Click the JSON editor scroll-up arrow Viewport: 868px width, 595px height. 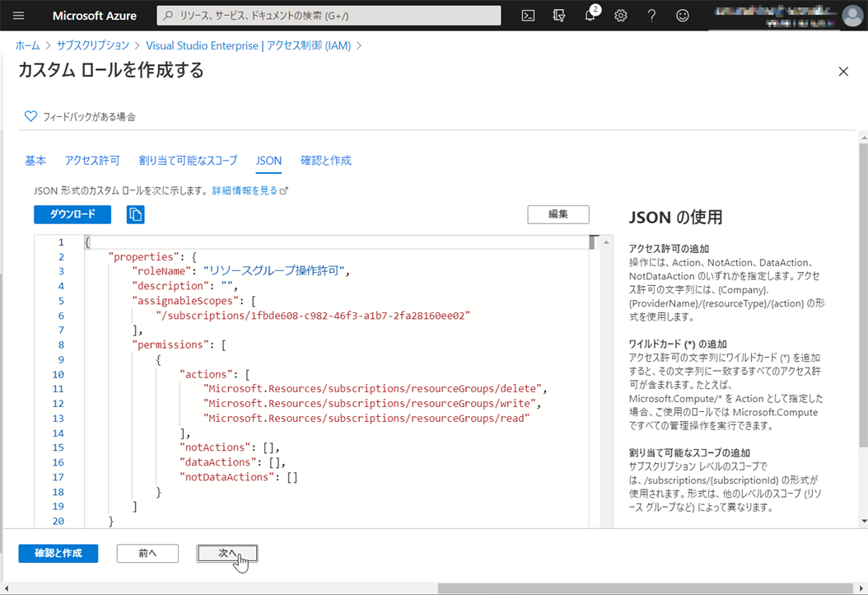tap(606, 242)
